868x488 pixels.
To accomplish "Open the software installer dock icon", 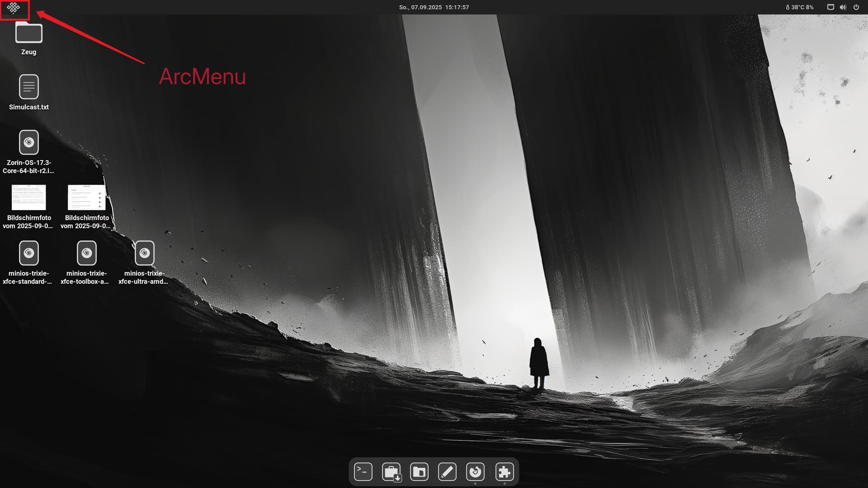I will pos(391,472).
